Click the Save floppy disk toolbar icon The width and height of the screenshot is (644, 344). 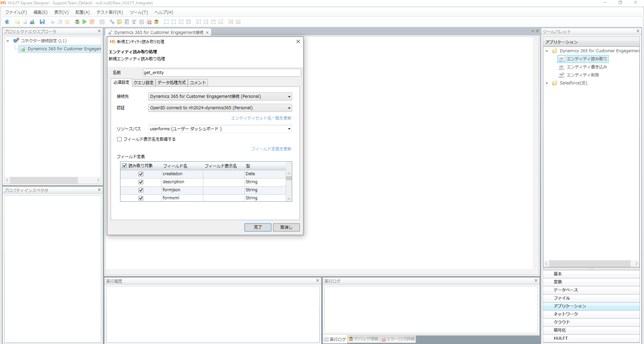[x=42, y=22]
